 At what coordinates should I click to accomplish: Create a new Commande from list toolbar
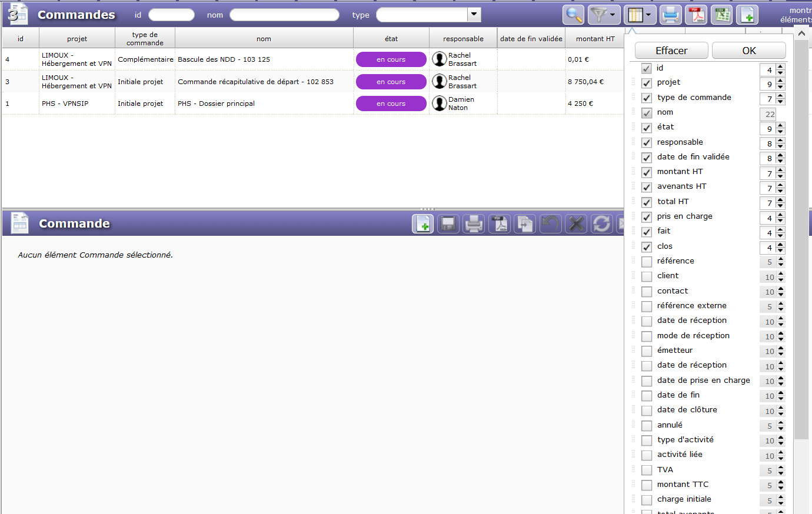click(x=747, y=15)
